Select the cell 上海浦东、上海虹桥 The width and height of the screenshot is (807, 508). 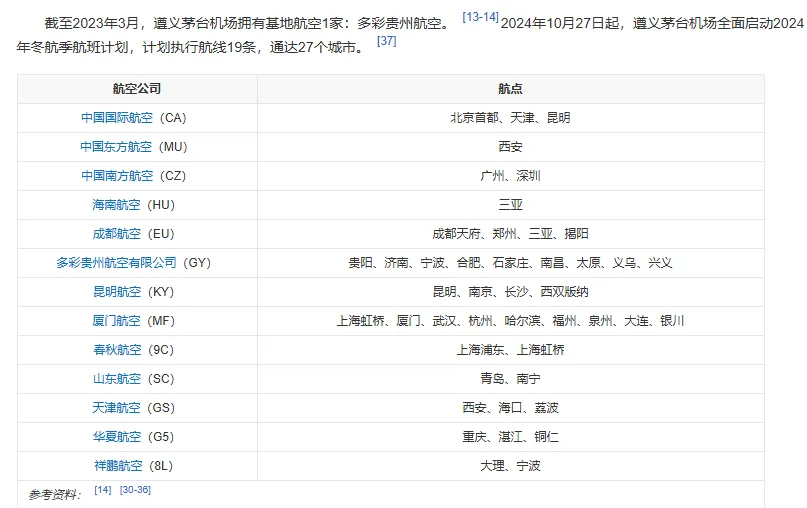click(x=511, y=350)
